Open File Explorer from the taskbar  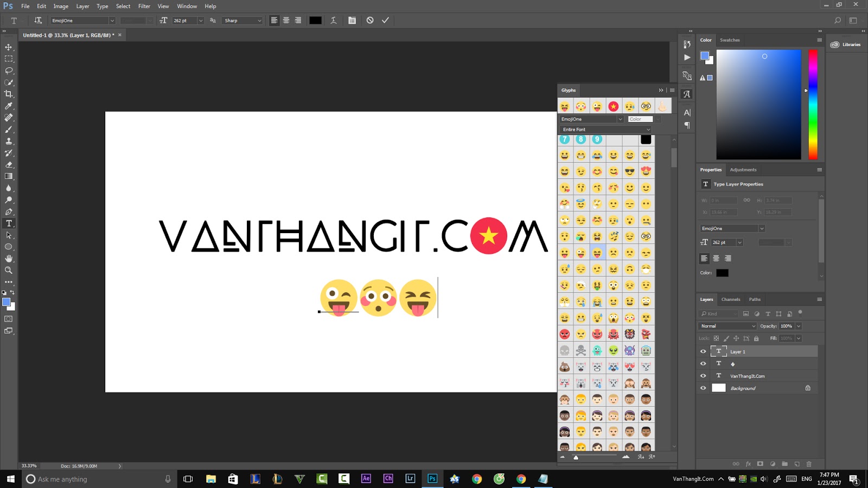(211, 479)
